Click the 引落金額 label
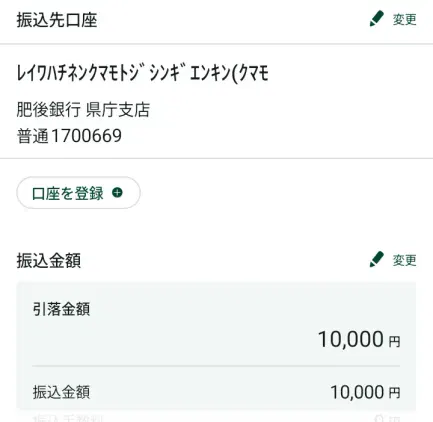 point(61,309)
